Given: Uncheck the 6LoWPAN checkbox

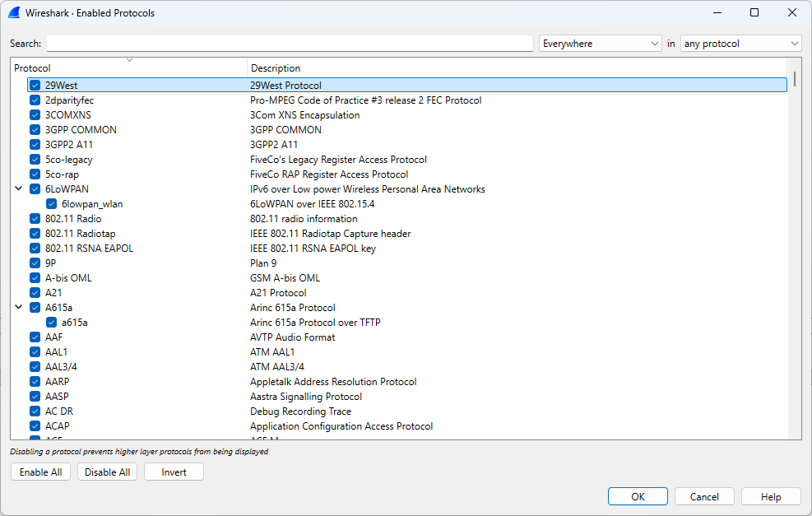Looking at the screenshot, I should coord(35,189).
